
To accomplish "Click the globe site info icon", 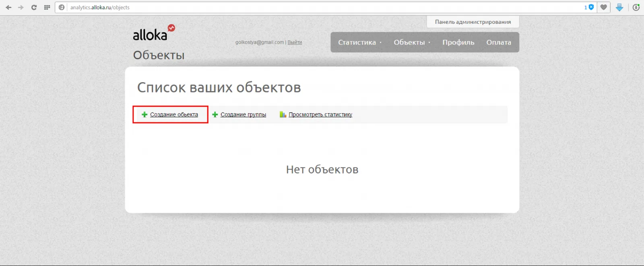I will [x=62, y=7].
